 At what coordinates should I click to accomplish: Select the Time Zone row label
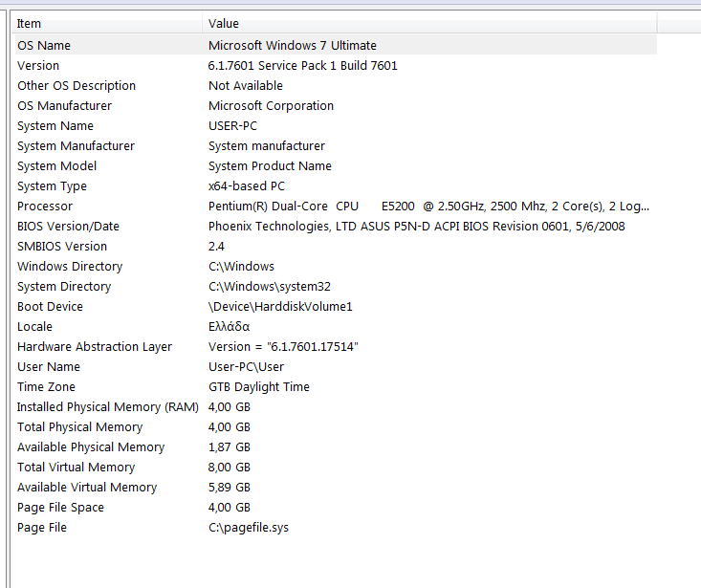coord(46,387)
